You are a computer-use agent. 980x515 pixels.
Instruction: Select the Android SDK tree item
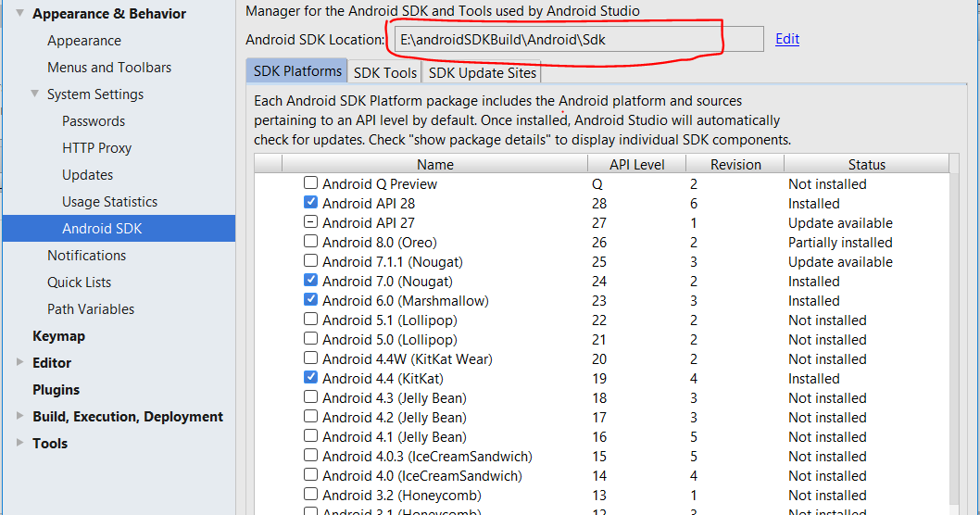click(x=119, y=228)
